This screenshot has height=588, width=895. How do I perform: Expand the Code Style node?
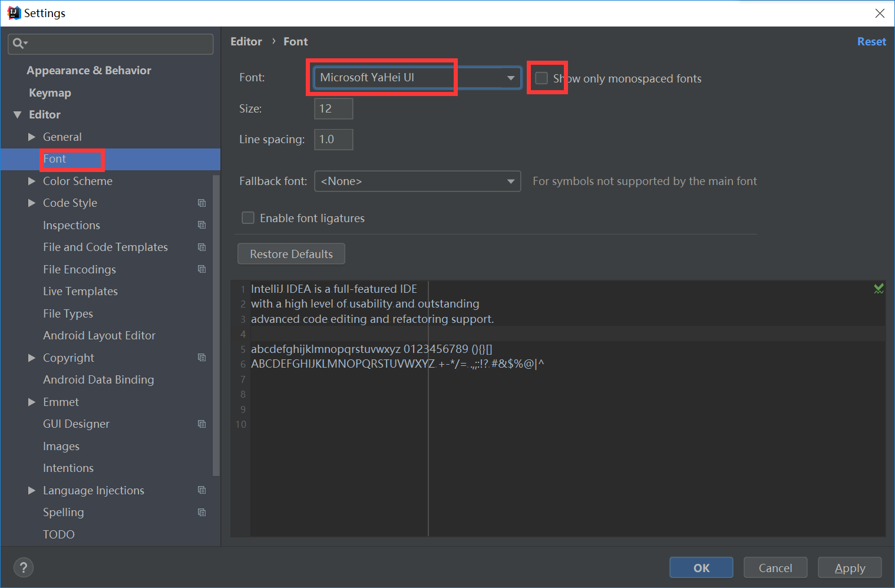click(32, 203)
